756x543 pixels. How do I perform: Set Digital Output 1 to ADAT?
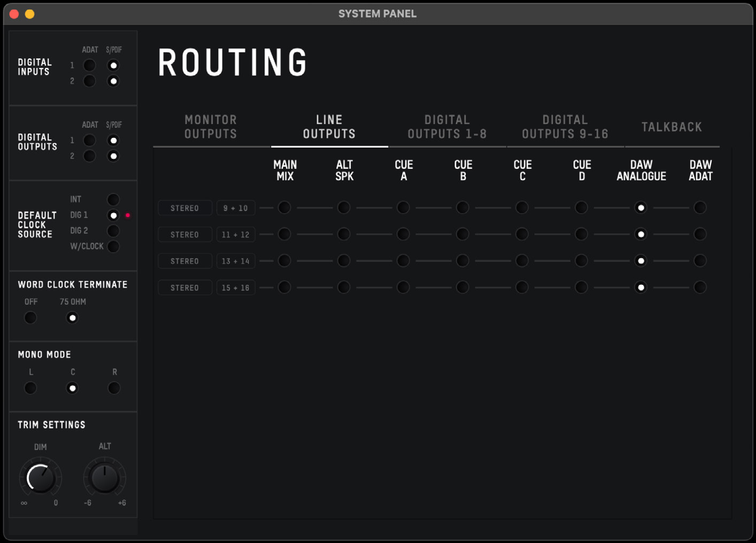tap(90, 141)
